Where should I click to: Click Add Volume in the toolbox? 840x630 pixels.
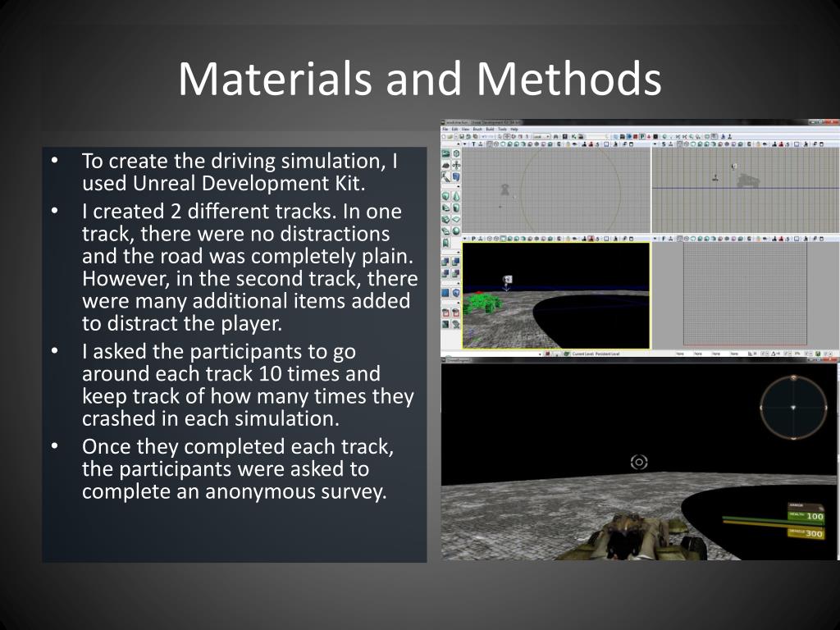point(456,293)
